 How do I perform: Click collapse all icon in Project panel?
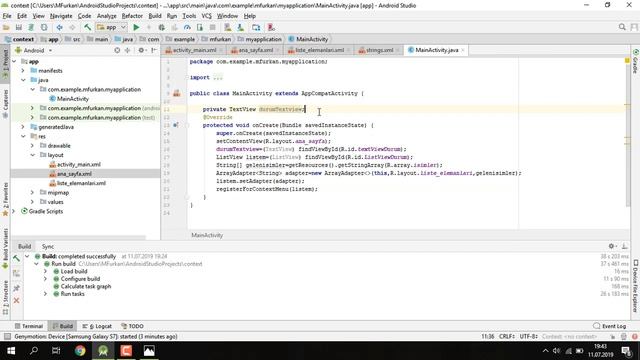point(127,50)
